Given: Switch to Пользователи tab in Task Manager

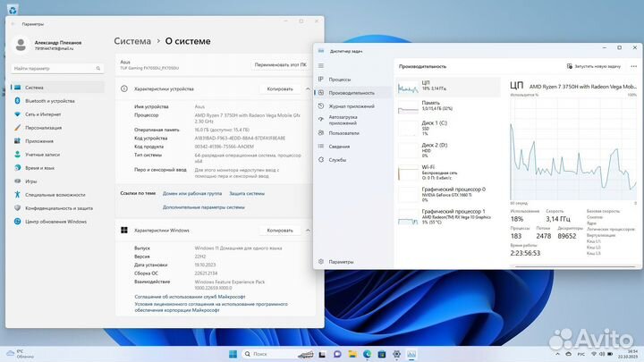Looking at the screenshot, I should click(x=343, y=133).
